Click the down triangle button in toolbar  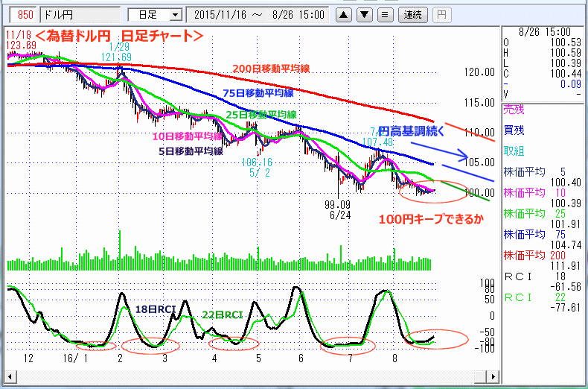pyautogui.click(x=364, y=14)
